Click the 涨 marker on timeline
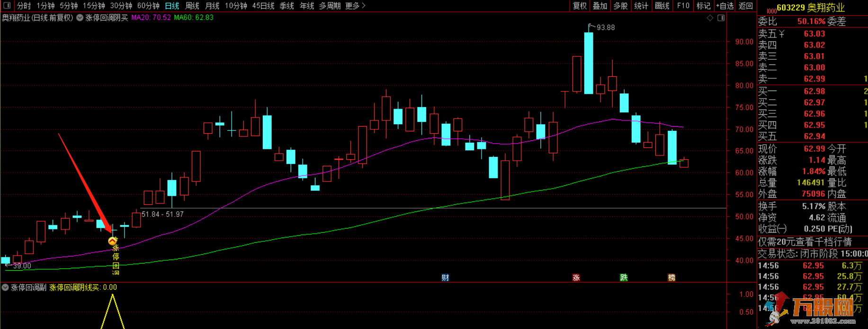This screenshot has width=868, height=329. pos(576,278)
